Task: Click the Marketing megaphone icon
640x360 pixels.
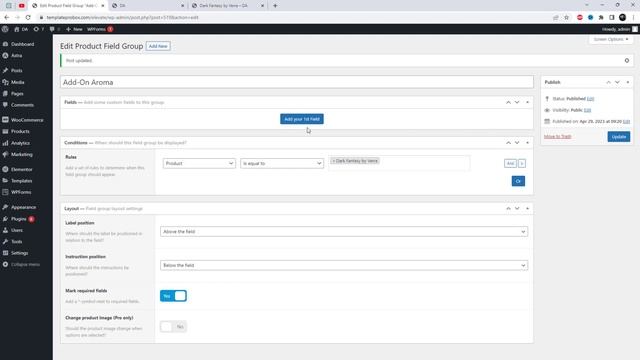Action: coord(5,155)
